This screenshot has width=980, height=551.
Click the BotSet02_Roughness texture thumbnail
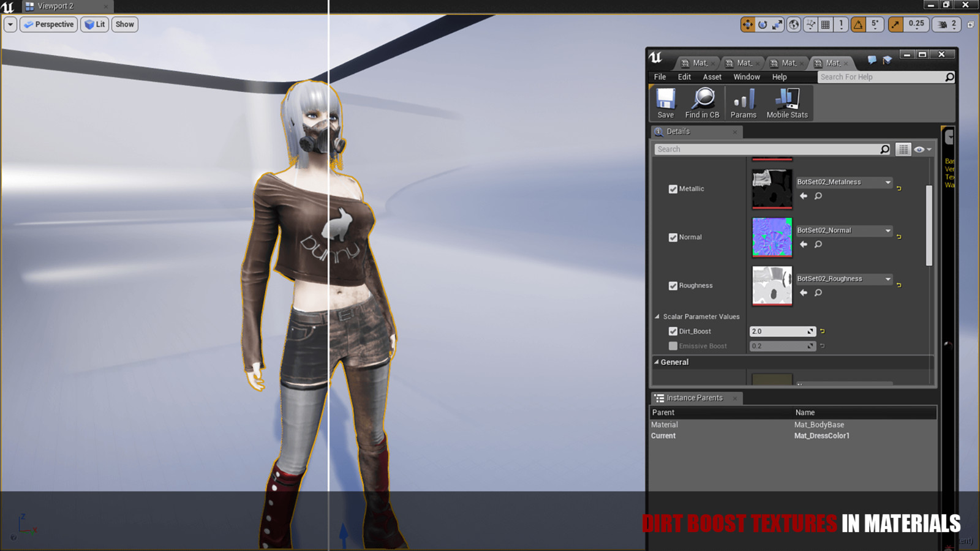[772, 286]
